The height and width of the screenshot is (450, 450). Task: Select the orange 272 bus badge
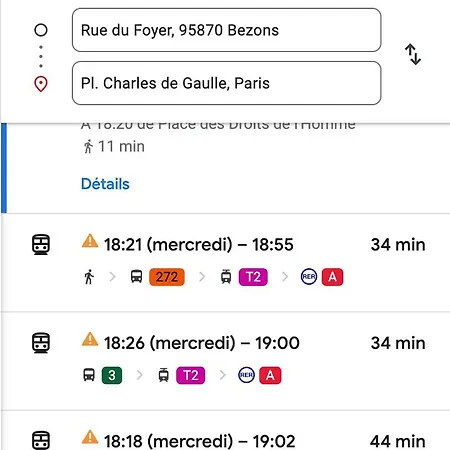[167, 277]
